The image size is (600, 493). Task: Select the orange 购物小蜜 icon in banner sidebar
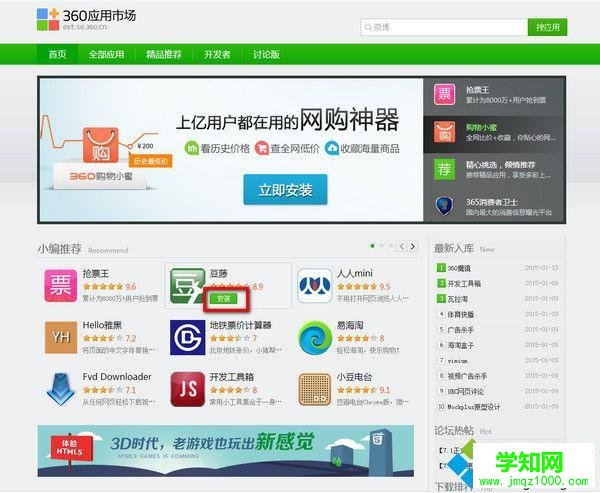pyautogui.click(x=444, y=132)
